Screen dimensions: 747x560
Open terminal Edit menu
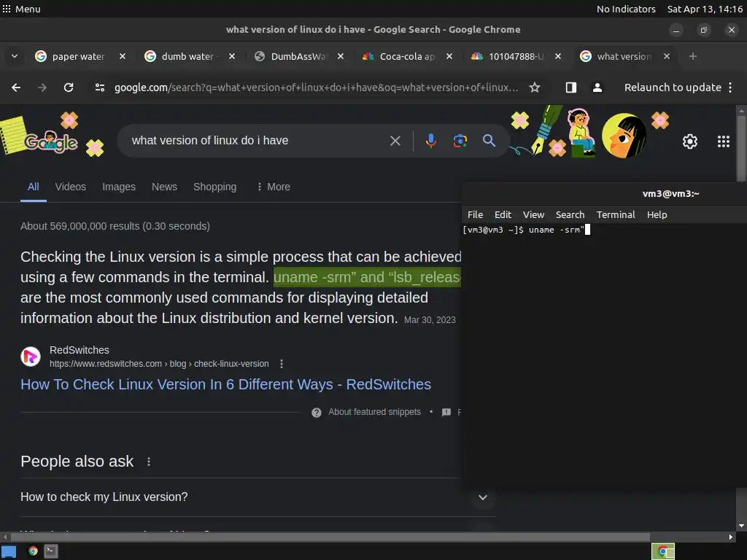[503, 215]
